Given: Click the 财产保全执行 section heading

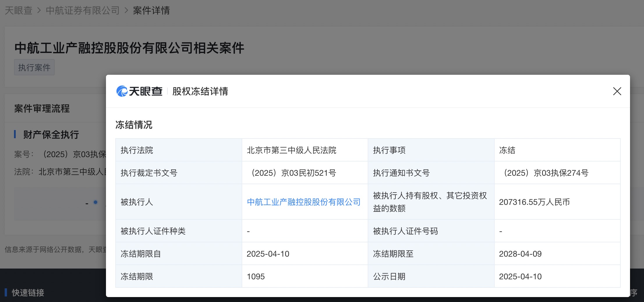Looking at the screenshot, I should 51,135.
